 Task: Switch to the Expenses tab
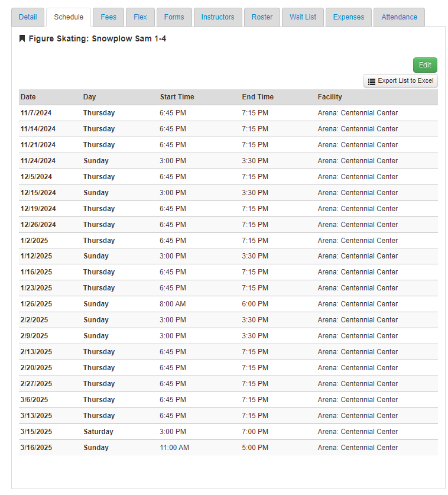pyautogui.click(x=349, y=17)
